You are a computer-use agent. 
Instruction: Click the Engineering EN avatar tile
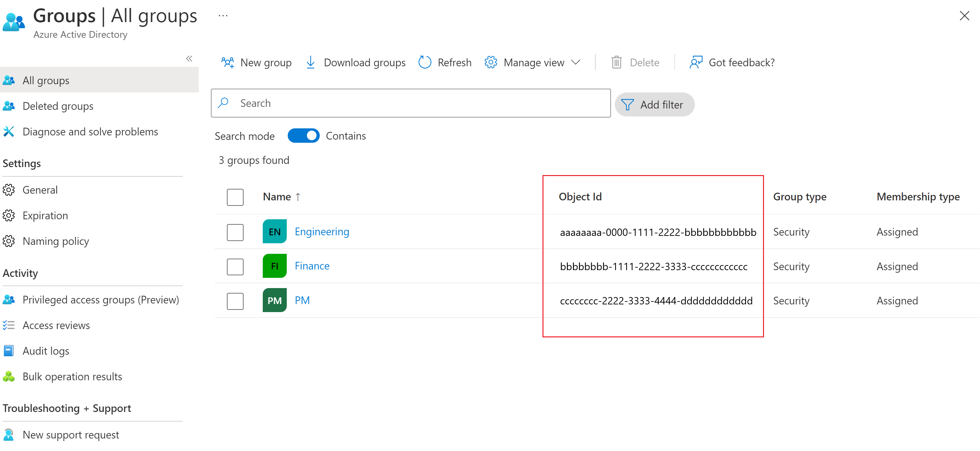pyautogui.click(x=274, y=231)
